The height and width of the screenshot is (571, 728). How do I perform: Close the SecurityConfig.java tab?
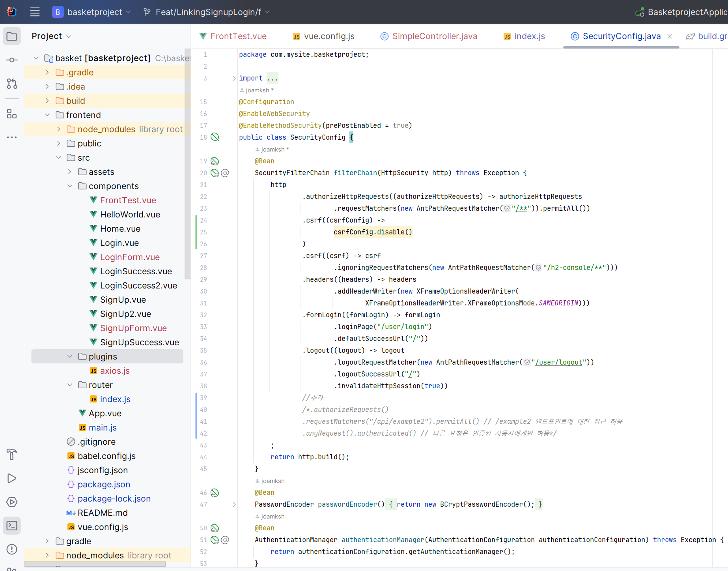(670, 36)
